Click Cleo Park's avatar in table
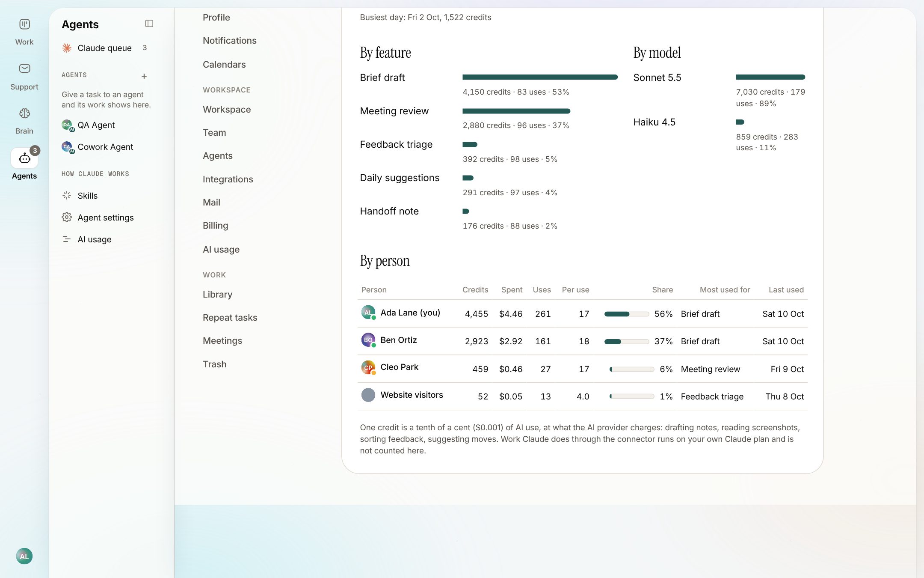 pyautogui.click(x=368, y=367)
